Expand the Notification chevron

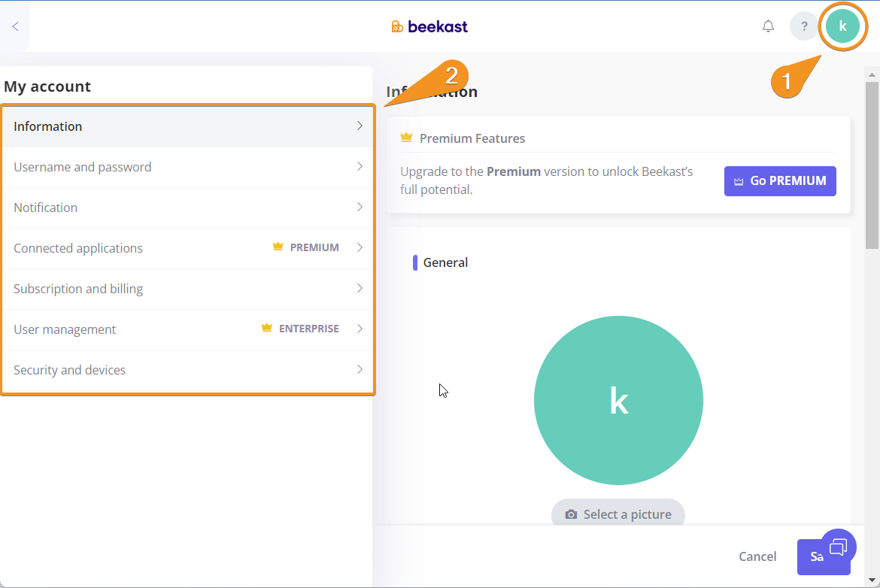360,207
